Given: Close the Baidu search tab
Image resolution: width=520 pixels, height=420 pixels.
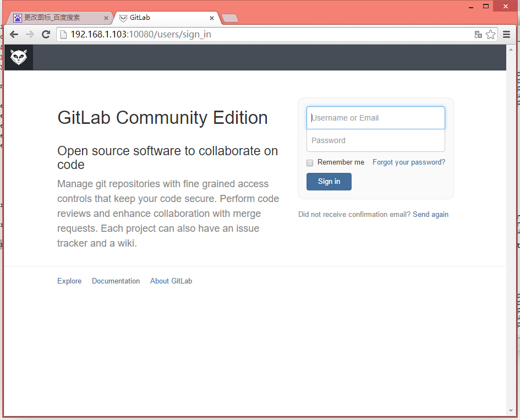Looking at the screenshot, I should coord(106,18).
